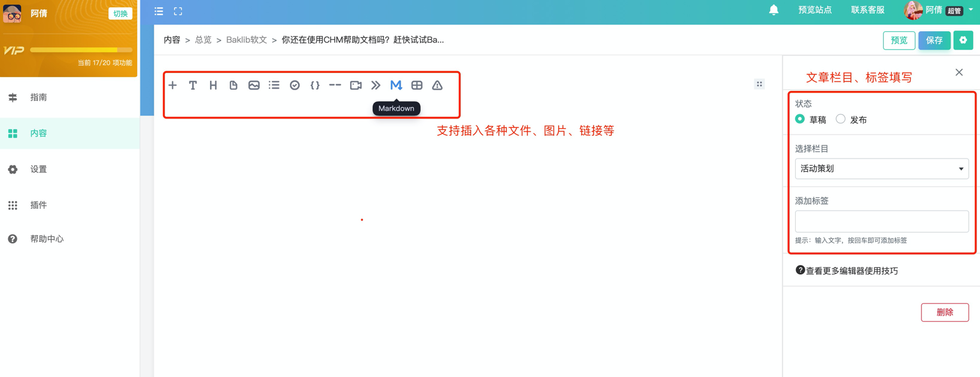Screen dimensions: 980x377
Task: Click the 预览 preview button
Action: (899, 40)
